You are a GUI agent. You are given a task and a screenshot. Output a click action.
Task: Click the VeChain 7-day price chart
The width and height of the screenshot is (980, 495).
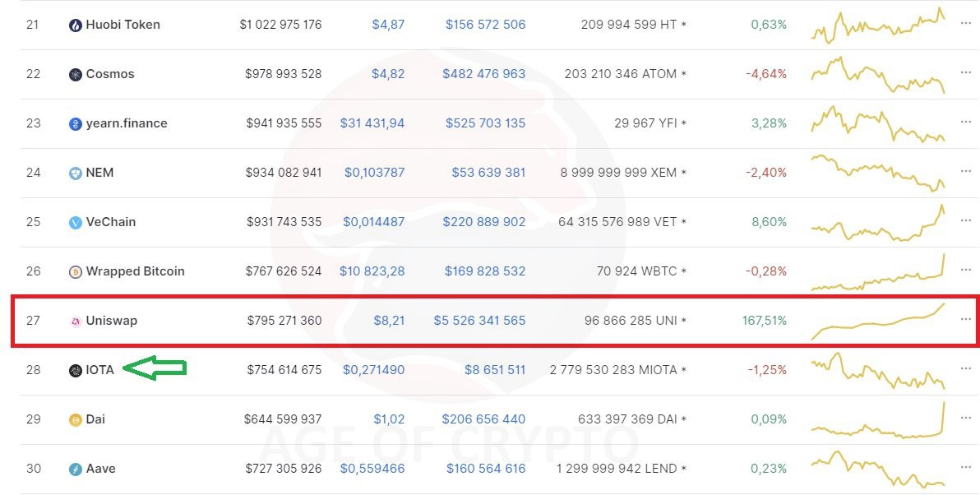pos(878,223)
